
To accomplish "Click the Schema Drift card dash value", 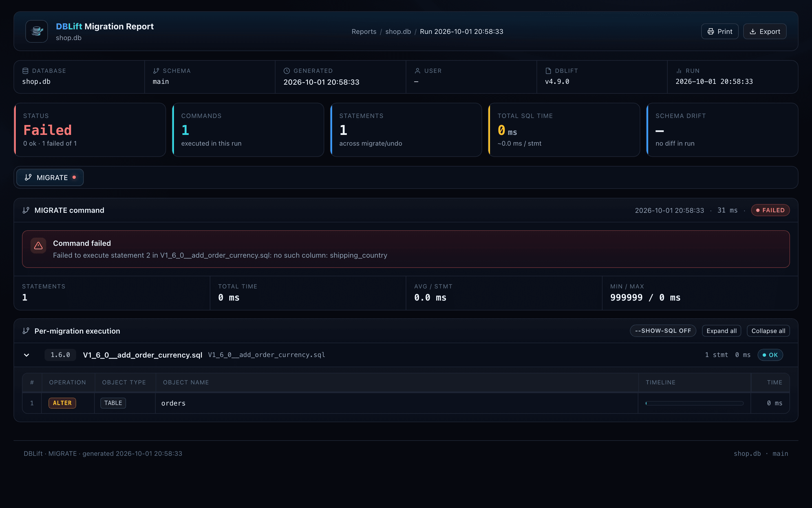I will [660, 131].
